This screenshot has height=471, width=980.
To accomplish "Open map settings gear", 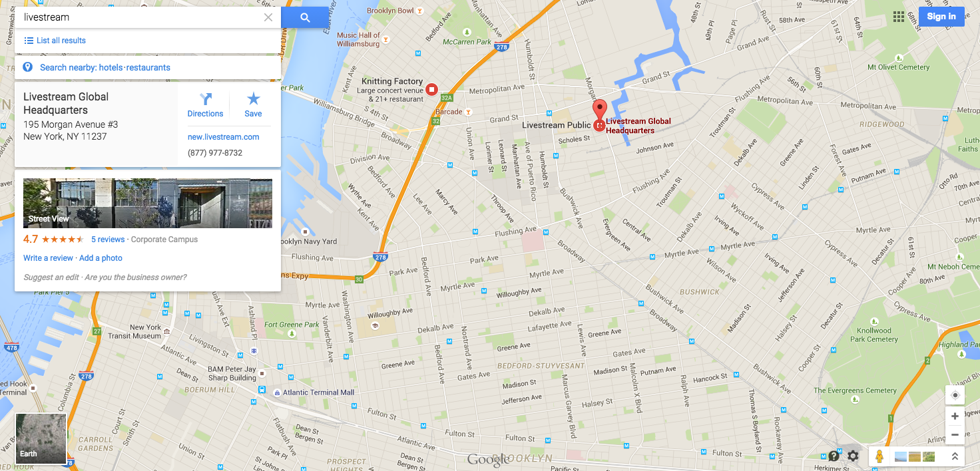I will pyautogui.click(x=853, y=456).
